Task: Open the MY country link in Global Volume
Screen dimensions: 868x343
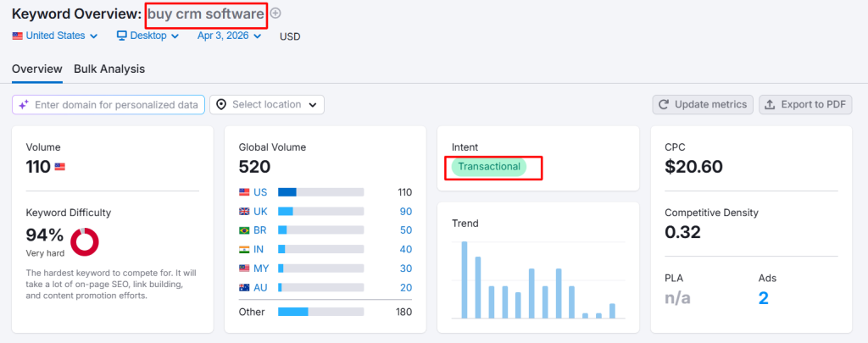Action: (x=261, y=268)
